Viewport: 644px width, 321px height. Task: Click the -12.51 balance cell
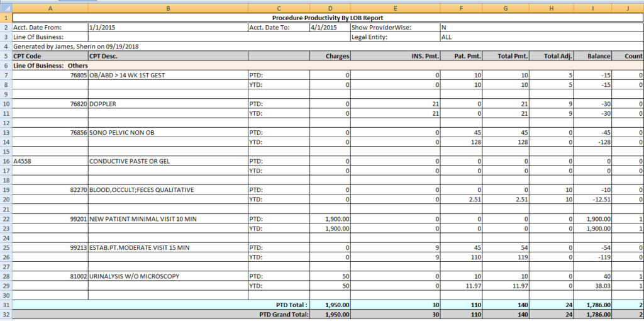592,200
